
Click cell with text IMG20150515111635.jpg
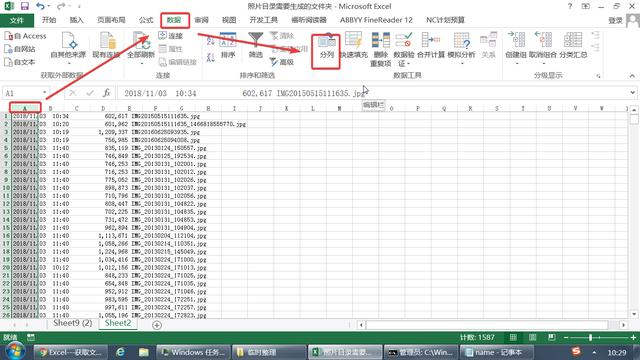(x=166, y=116)
